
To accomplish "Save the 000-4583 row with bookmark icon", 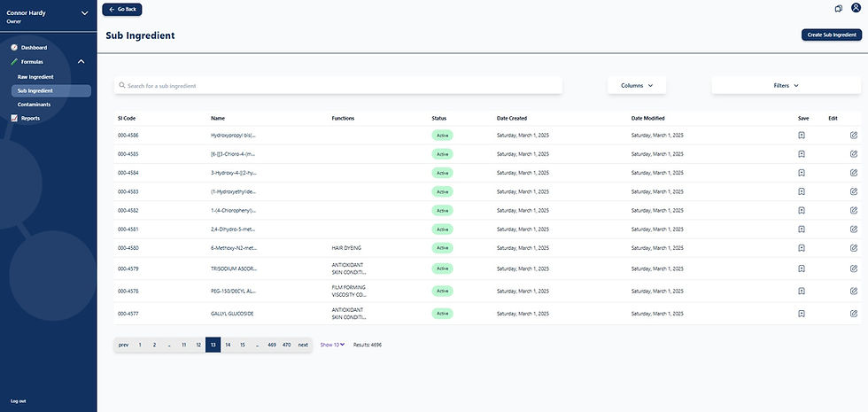I will tap(801, 191).
